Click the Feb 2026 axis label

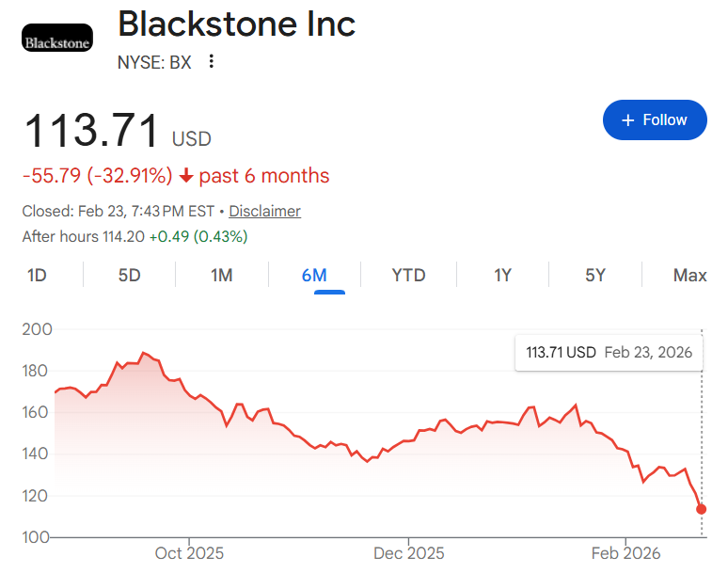click(625, 553)
